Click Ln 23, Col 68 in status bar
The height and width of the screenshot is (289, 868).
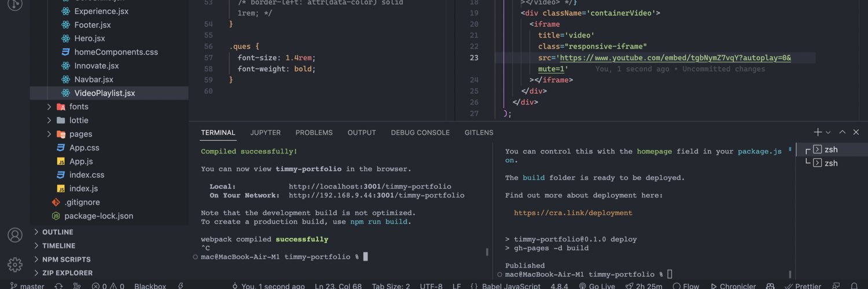pos(339,286)
